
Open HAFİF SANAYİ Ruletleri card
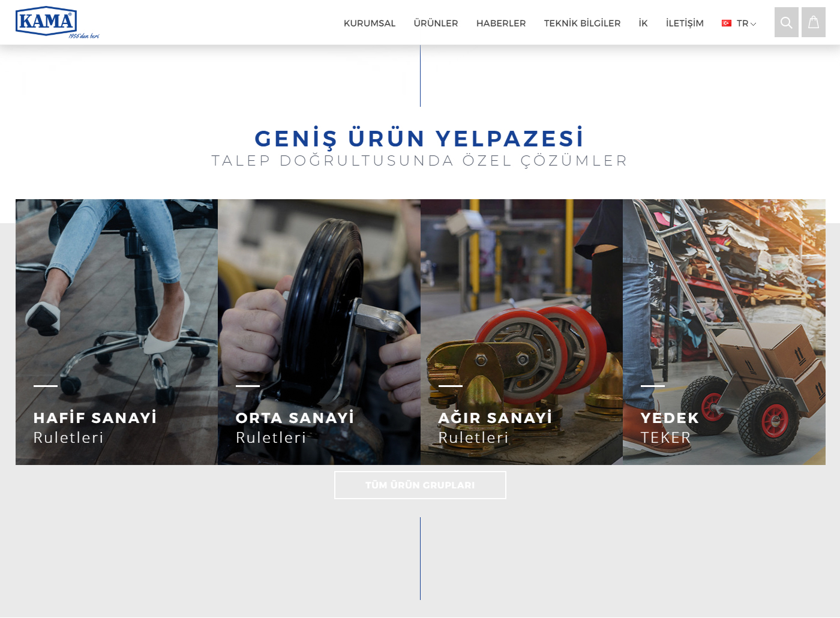(117, 332)
